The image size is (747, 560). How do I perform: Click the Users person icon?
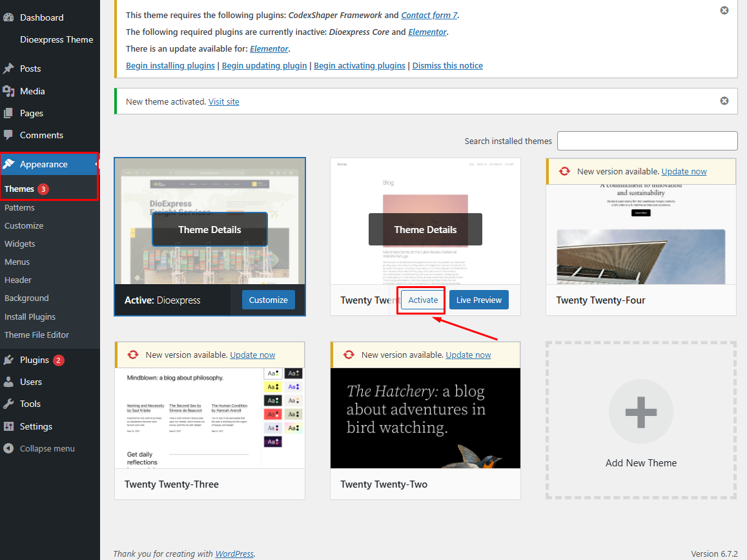8,382
